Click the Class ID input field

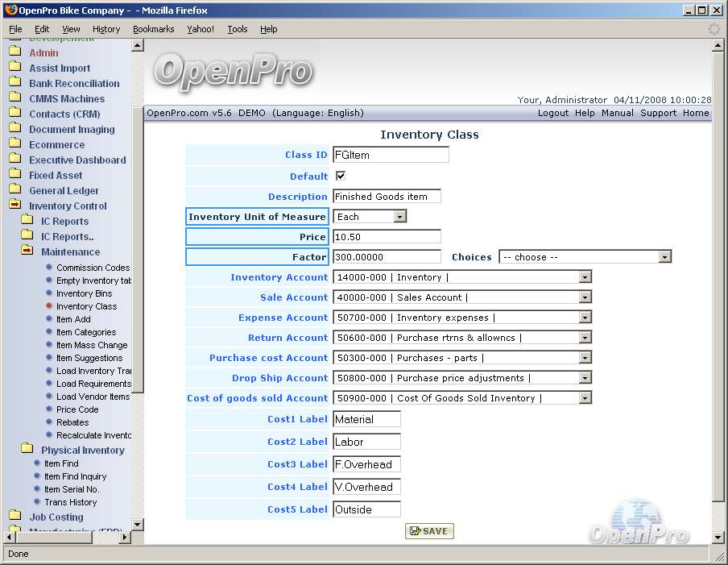point(390,155)
